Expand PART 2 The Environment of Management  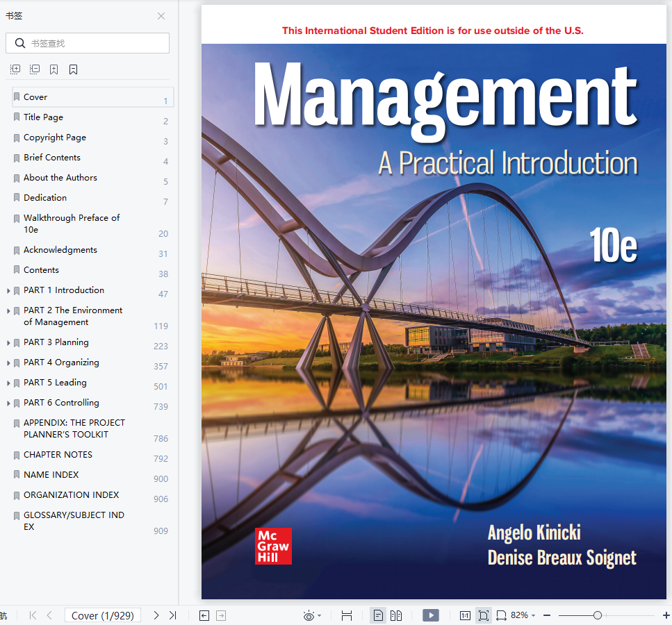[8, 311]
